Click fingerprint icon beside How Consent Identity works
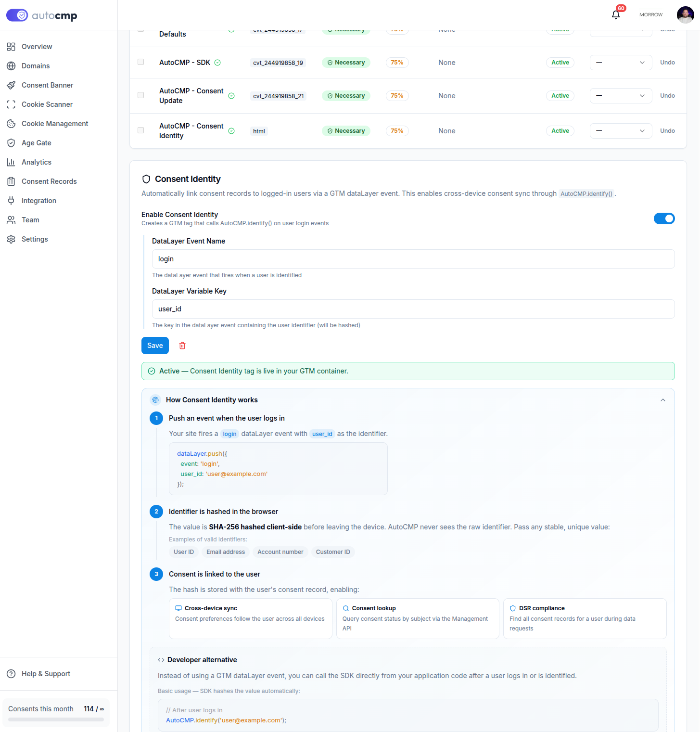The height and width of the screenshot is (732, 700). point(155,400)
